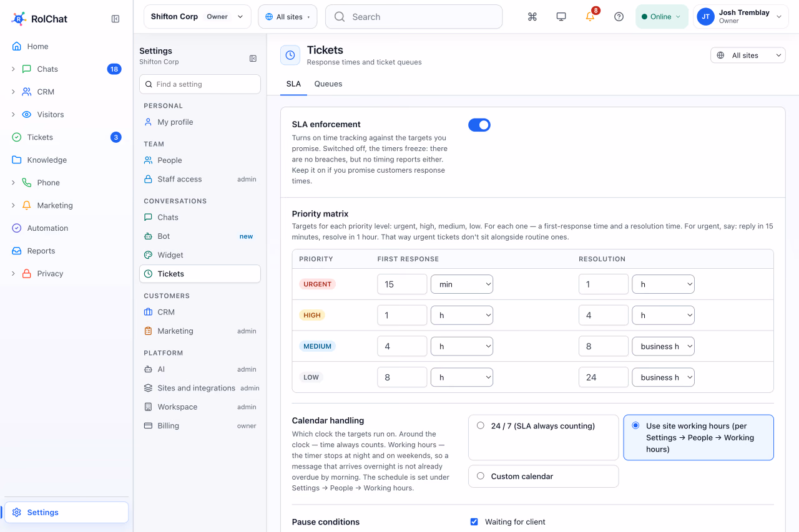Switch to the SLA tab
This screenshot has height=532, width=799.
pyautogui.click(x=293, y=84)
